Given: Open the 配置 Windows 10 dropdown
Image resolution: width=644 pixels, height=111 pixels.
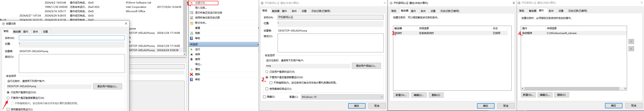Looking at the screenshot, I should 342,97.
